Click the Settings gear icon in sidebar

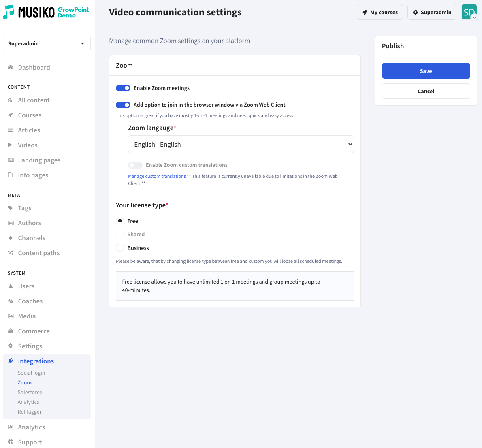coord(11,346)
